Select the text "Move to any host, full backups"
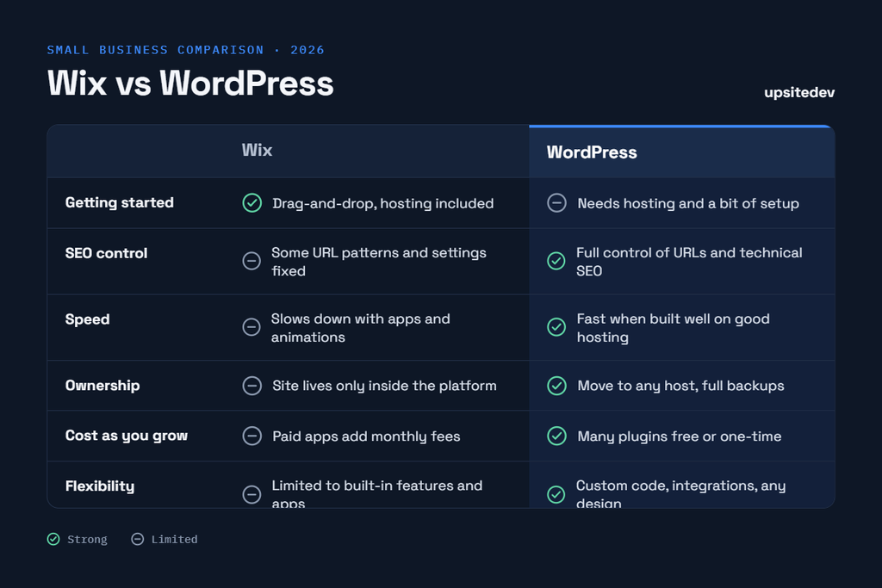Image resolution: width=882 pixels, height=588 pixels. pos(680,386)
